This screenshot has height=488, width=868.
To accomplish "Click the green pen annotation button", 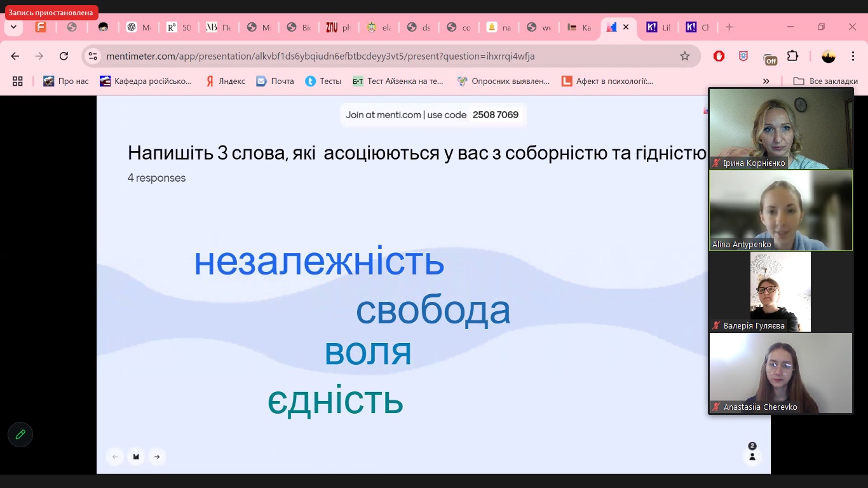I will (x=20, y=435).
